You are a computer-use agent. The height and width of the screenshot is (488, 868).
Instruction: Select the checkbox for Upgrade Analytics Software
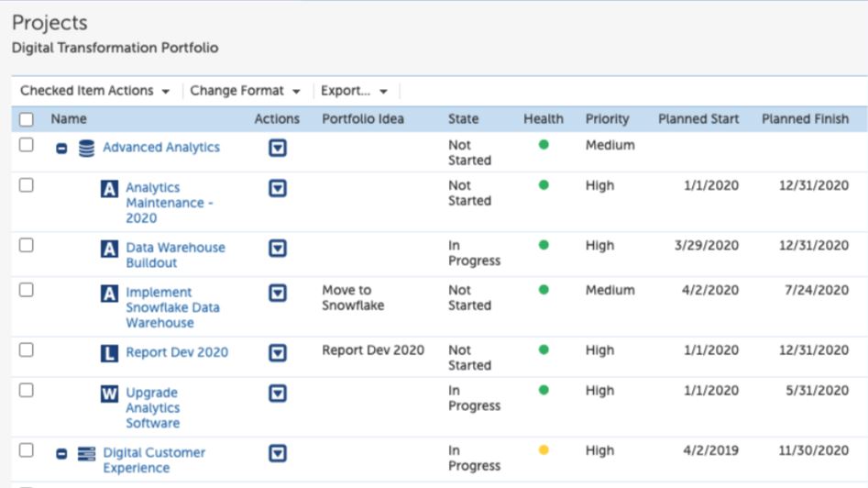27,390
